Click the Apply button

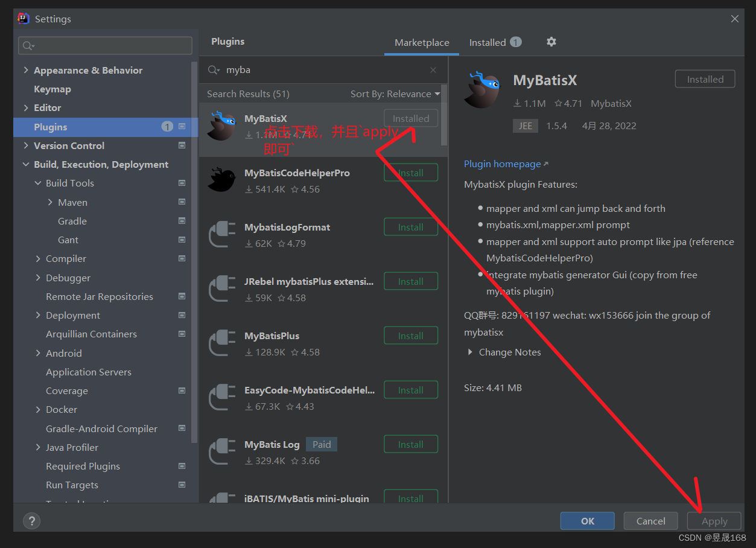(x=714, y=521)
